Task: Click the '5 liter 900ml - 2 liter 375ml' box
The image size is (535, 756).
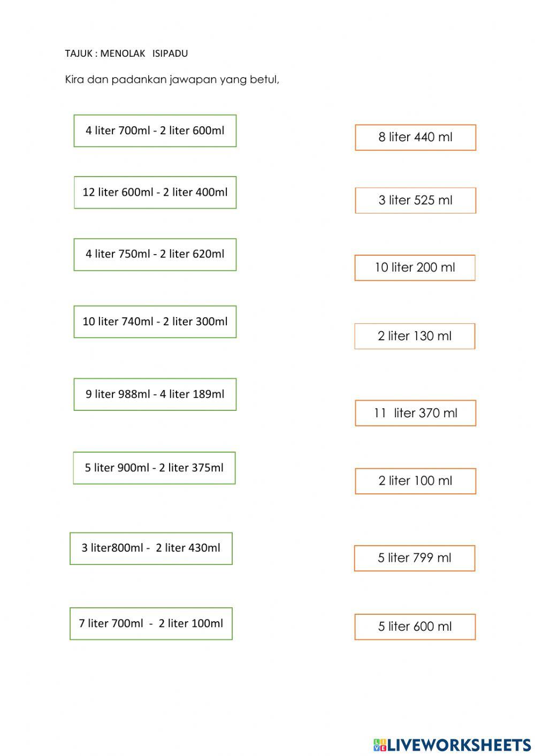Action: 154,468
